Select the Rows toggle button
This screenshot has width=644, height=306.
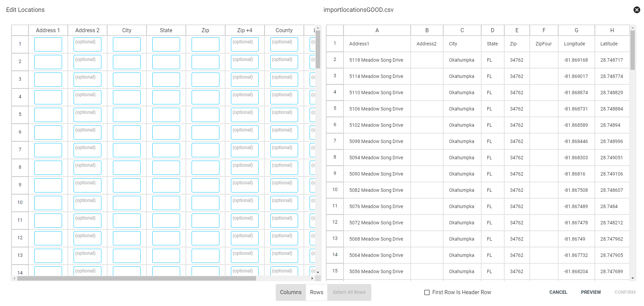tap(316, 292)
